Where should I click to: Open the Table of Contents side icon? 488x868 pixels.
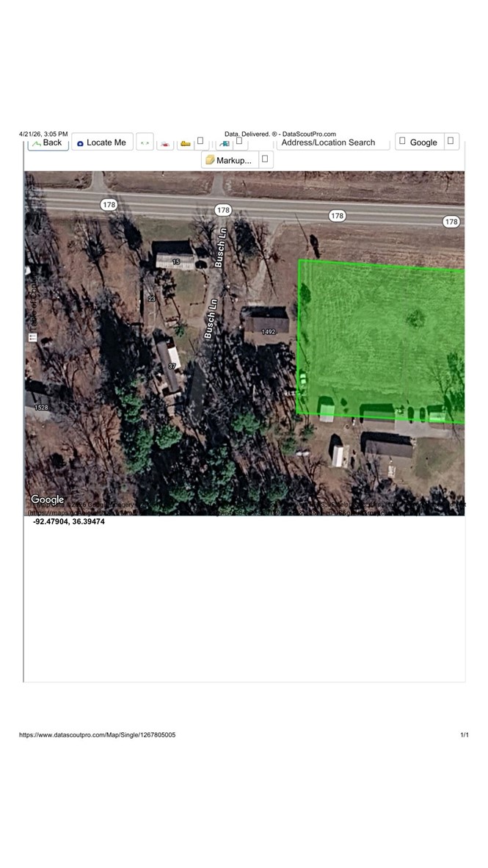32,337
